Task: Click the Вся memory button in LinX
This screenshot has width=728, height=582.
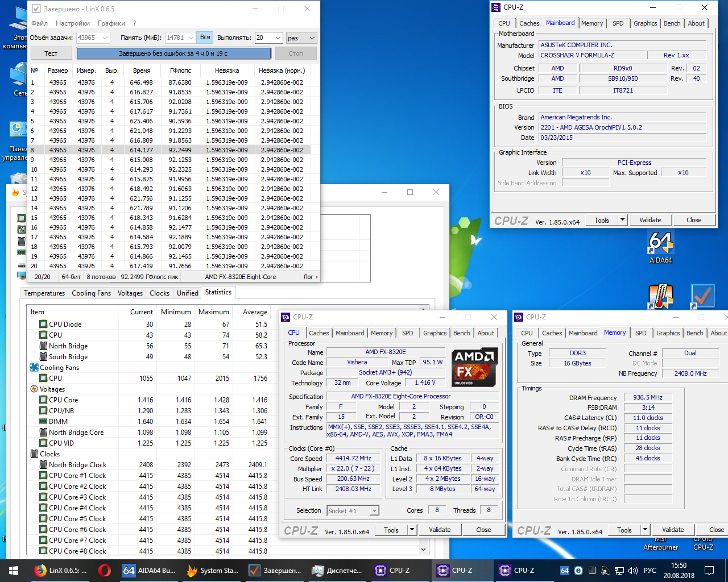Action: click(x=205, y=38)
